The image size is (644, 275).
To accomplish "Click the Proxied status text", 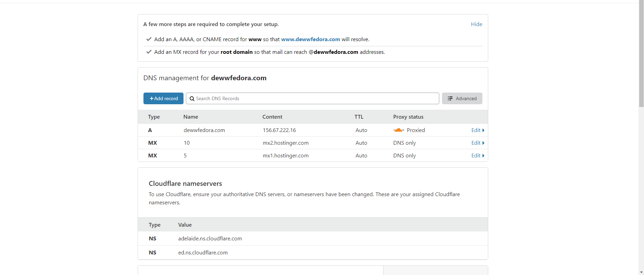I will 416,130.
